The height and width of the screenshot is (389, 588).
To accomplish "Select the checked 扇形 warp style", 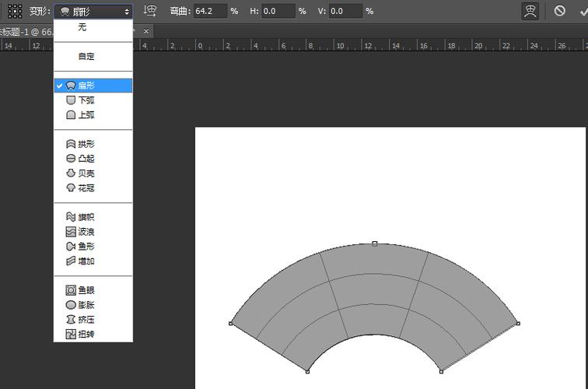I will pyautogui.click(x=86, y=86).
